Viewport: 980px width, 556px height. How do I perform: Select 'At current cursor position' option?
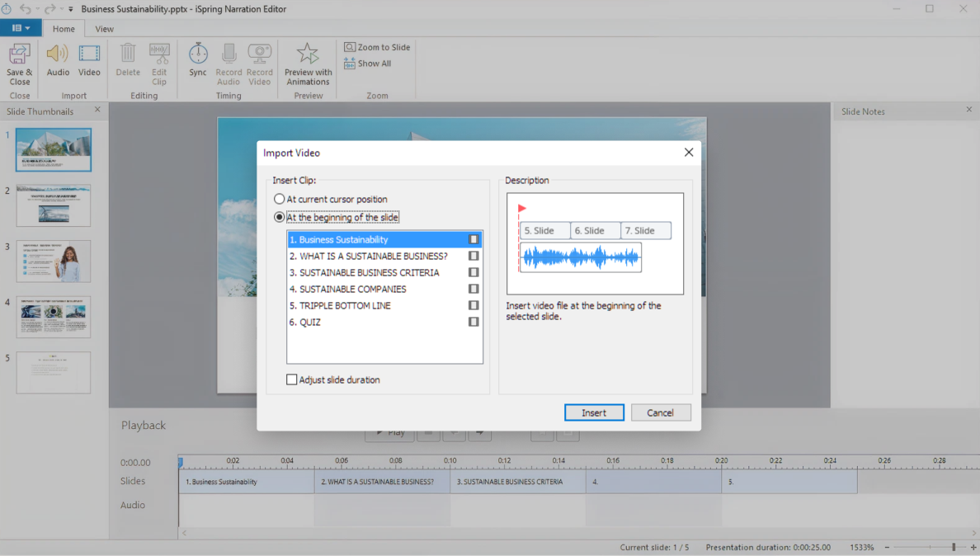coord(279,199)
